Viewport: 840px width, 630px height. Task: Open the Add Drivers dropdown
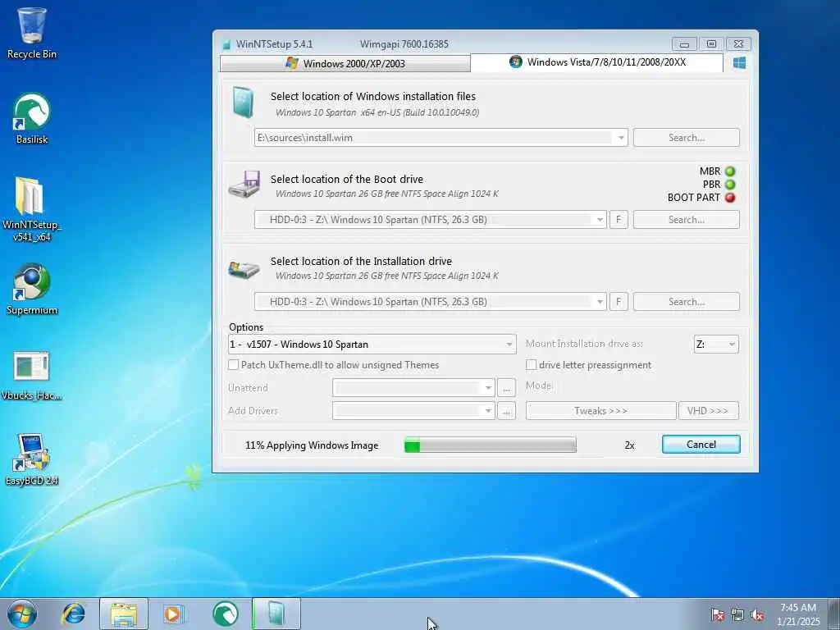click(x=413, y=411)
